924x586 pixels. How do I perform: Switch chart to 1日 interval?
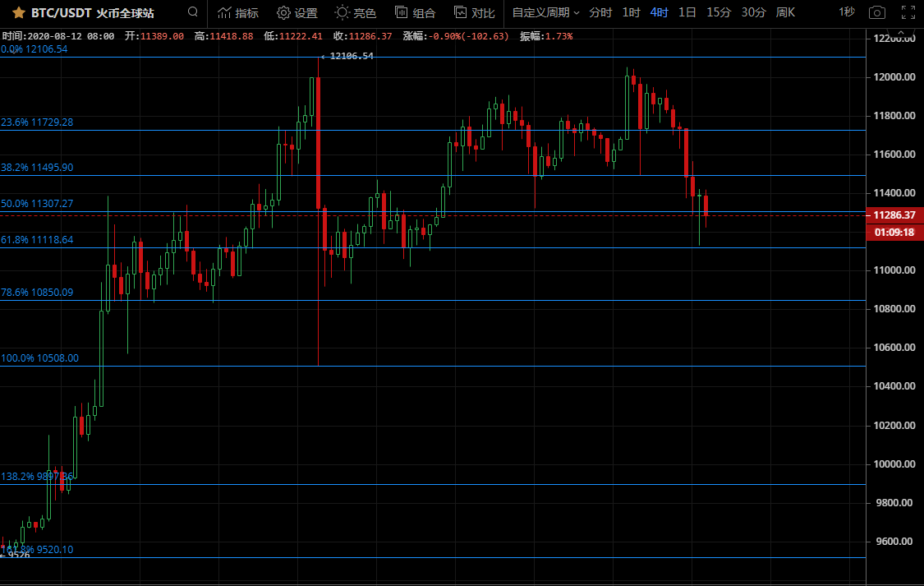click(x=687, y=12)
